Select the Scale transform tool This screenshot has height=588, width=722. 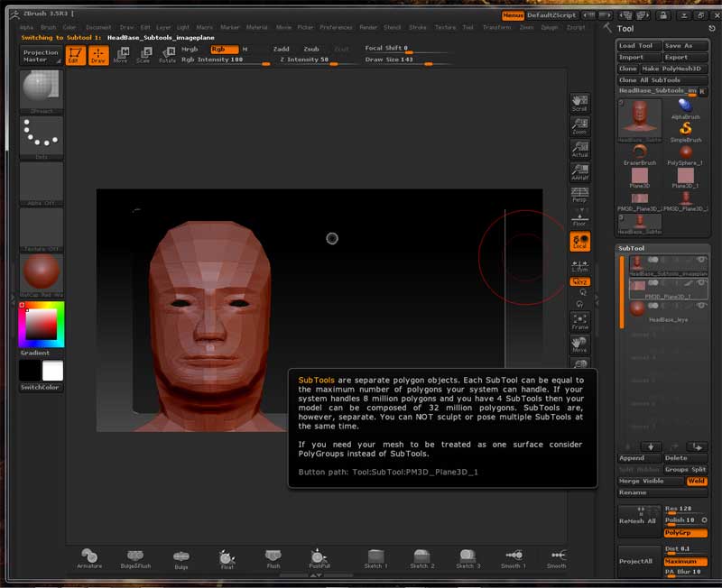(x=143, y=55)
